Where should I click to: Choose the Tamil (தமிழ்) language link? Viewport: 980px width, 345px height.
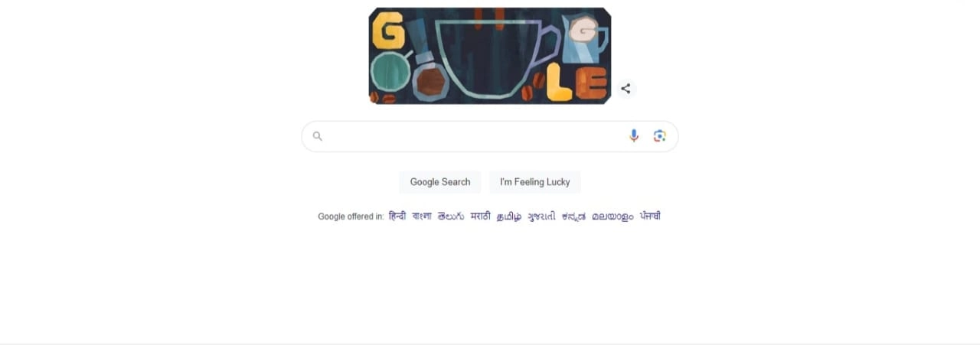(509, 216)
